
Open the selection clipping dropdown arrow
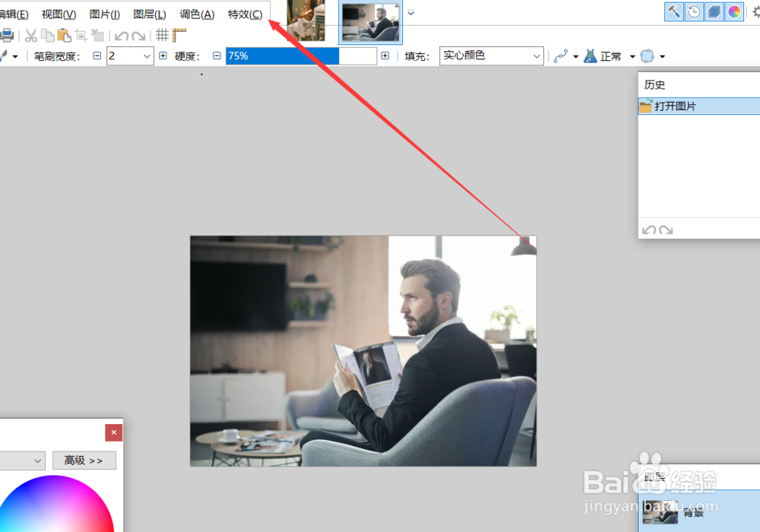(x=662, y=57)
